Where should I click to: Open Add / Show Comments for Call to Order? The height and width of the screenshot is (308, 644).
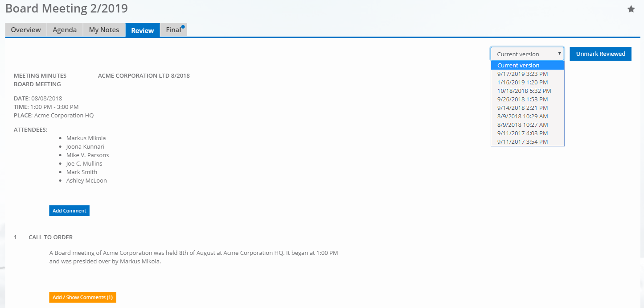point(82,297)
